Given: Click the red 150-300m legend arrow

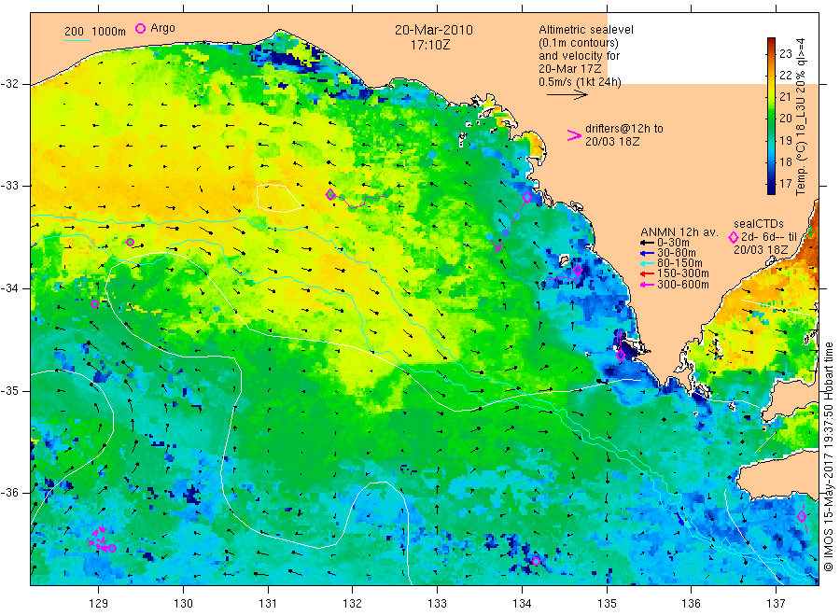Looking at the screenshot, I should coord(648,273).
